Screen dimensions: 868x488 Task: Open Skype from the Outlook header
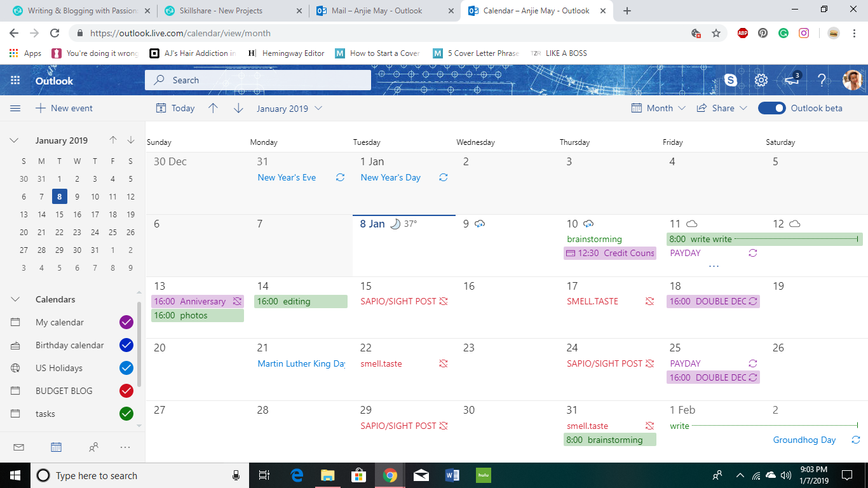tap(731, 80)
